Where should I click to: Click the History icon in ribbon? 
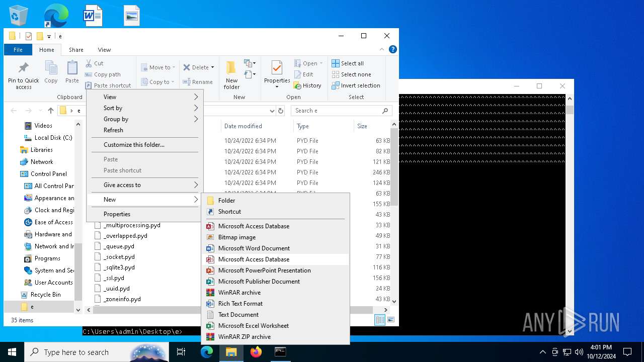click(297, 85)
